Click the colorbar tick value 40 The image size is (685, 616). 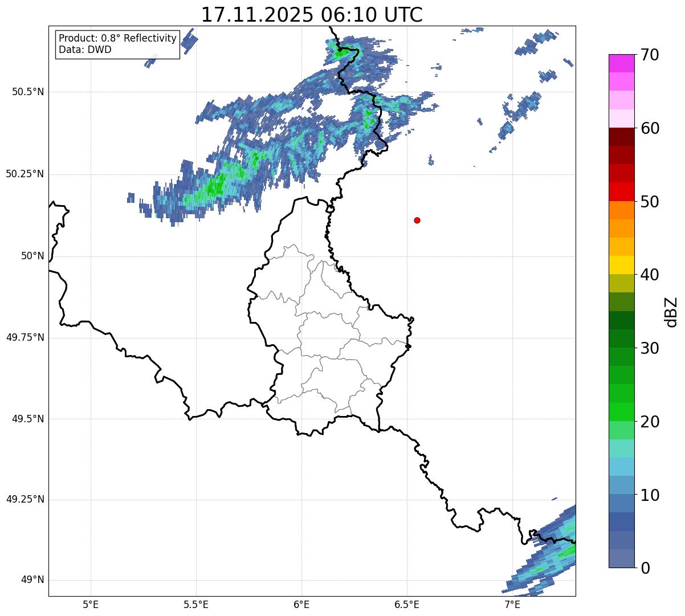pyautogui.click(x=650, y=275)
